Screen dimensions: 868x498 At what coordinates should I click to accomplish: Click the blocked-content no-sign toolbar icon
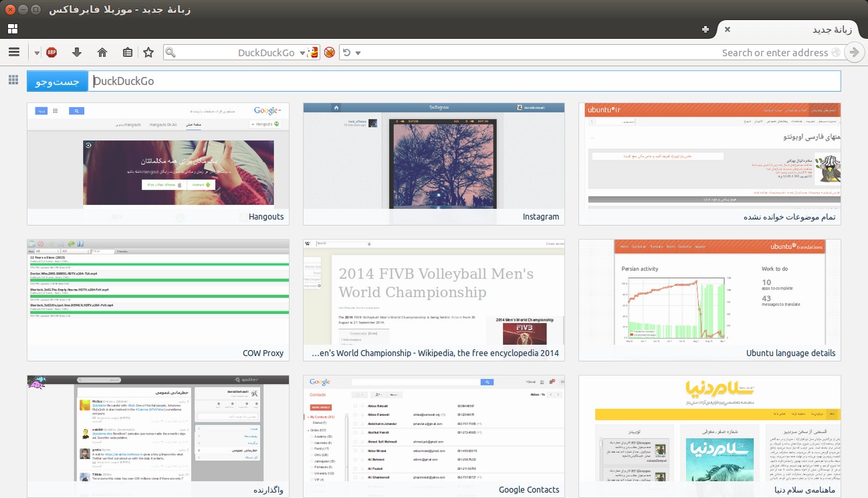click(329, 52)
